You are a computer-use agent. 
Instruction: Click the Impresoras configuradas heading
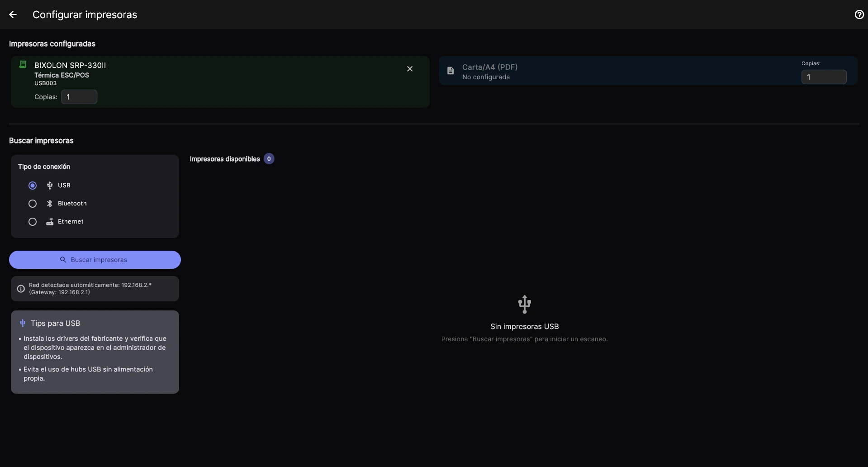pos(52,44)
